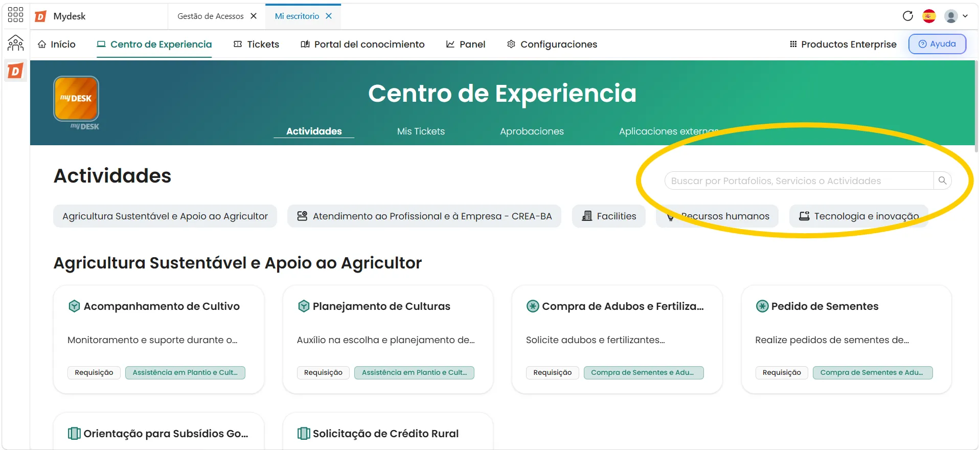Open Configuraciones in navigation
The width and height of the screenshot is (980, 450).
(x=552, y=44)
